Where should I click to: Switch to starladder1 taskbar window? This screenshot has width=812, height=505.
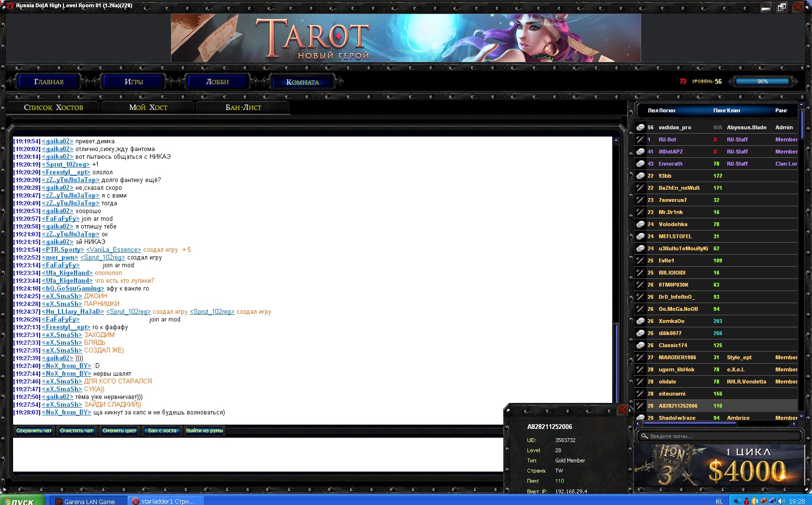tap(167, 501)
